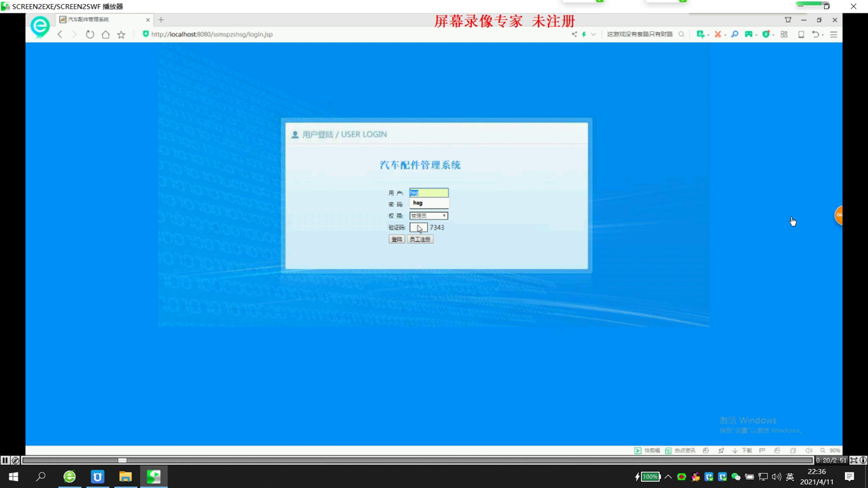
Task: Click the green security shield in address bar
Action: click(x=145, y=34)
